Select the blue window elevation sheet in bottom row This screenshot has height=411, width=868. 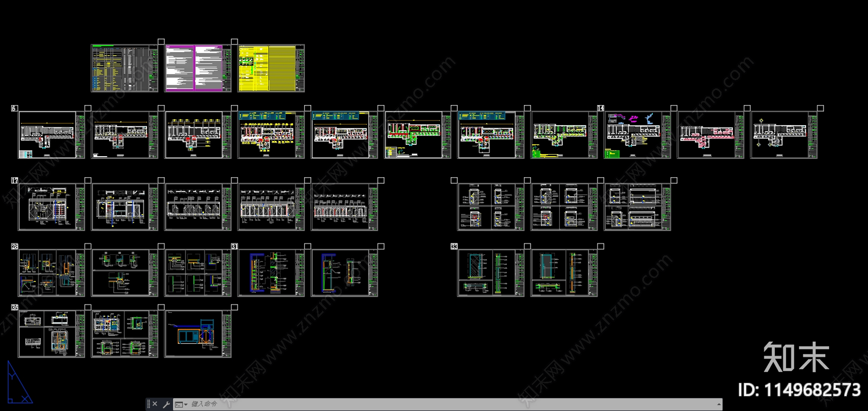click(198, 334)
